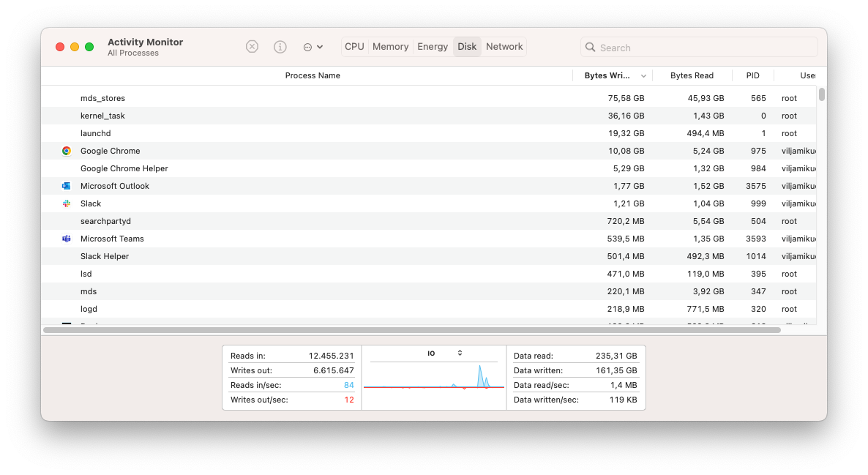Select the kernel_task process row
Screen dimensions: 868x475
point(429,116)
